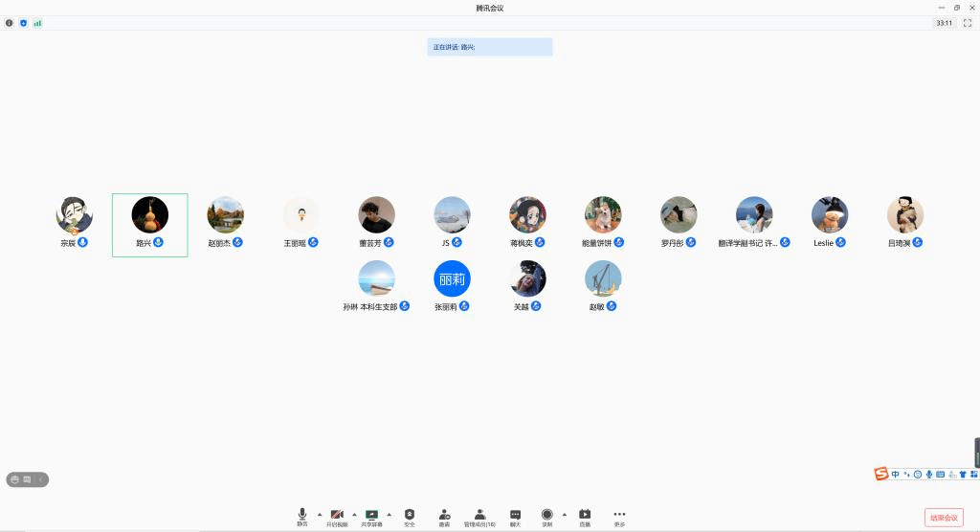
Task: Expand audio options arrow beside mute button
Action: click(x=319, y=514)
